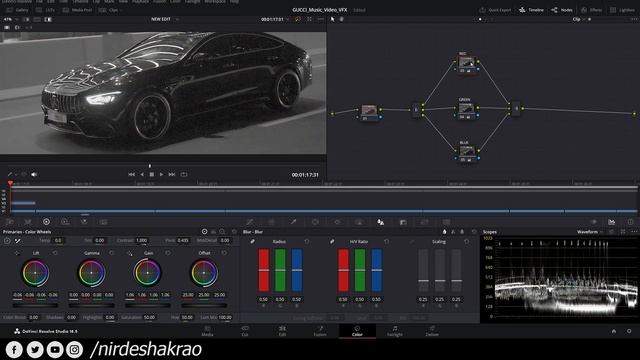Switch primaries to wheels mode icon

(204, 232)
